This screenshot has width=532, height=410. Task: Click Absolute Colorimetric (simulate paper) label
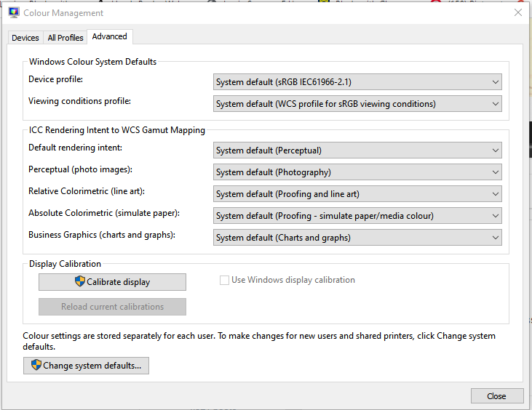[104, 213]
